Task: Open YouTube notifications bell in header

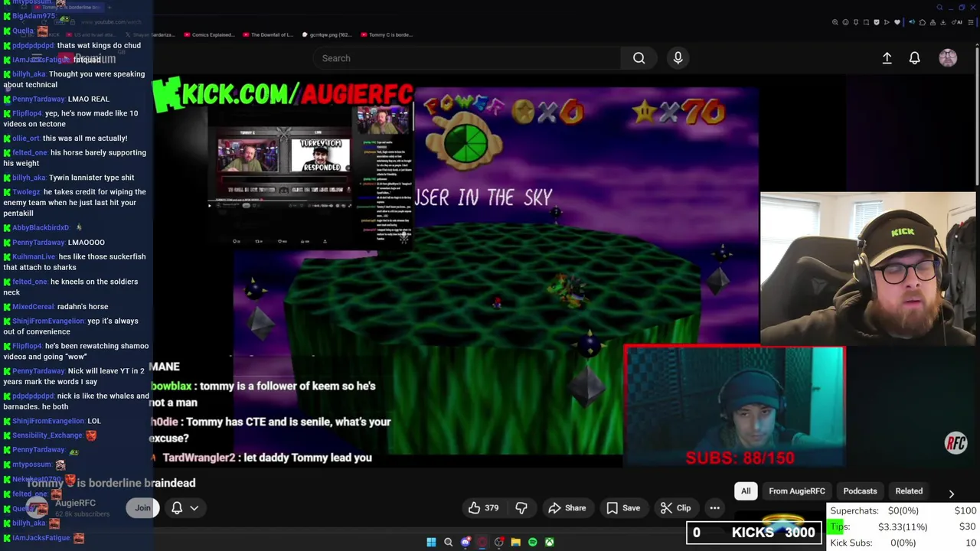Action: click(x=914, y=58)
